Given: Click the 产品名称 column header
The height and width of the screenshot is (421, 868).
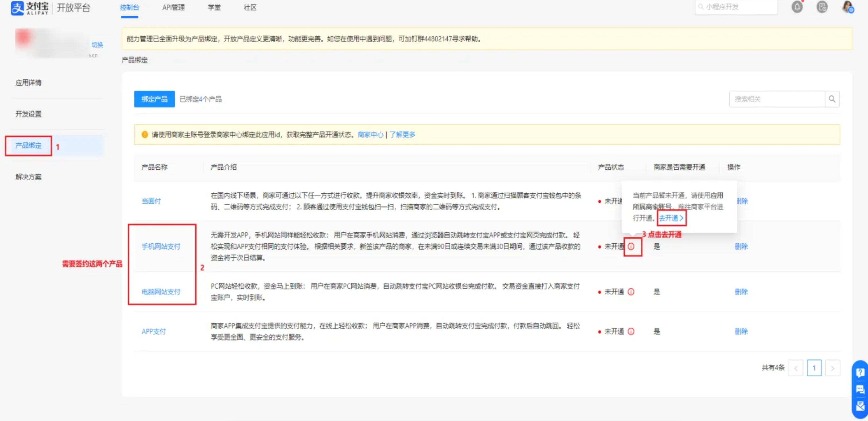Looking at the screenshot, I should (x=154, y=167).
